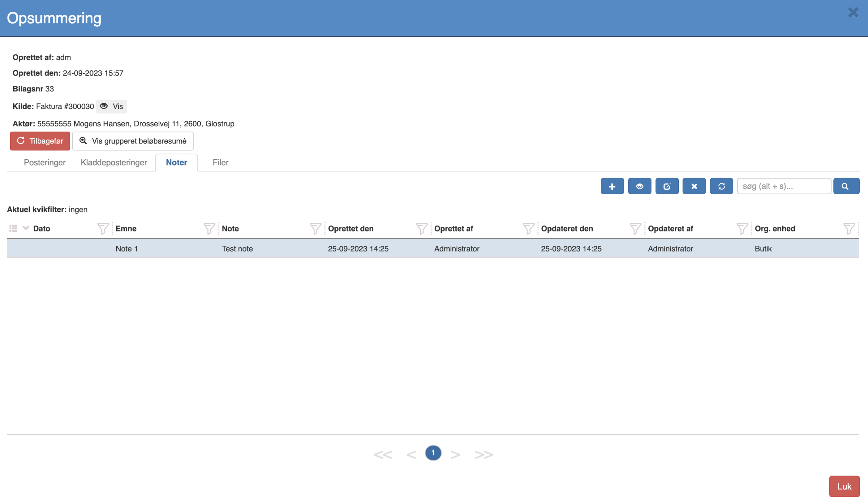Image resolution: width=868 pixels, height=504 pixels.
Task: Delete selected note with X toolbar button
Action: pos(694,186)
